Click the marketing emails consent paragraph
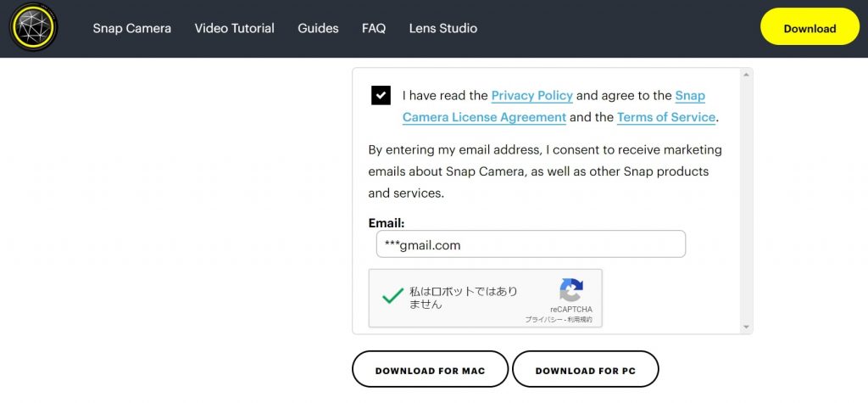The width and height of the screenshot is (868, 403). point(545,171)
